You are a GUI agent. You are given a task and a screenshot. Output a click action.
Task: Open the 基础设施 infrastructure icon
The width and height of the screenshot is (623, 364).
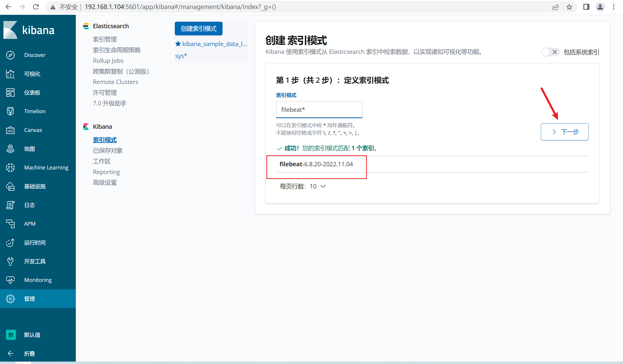coord(10,187)
